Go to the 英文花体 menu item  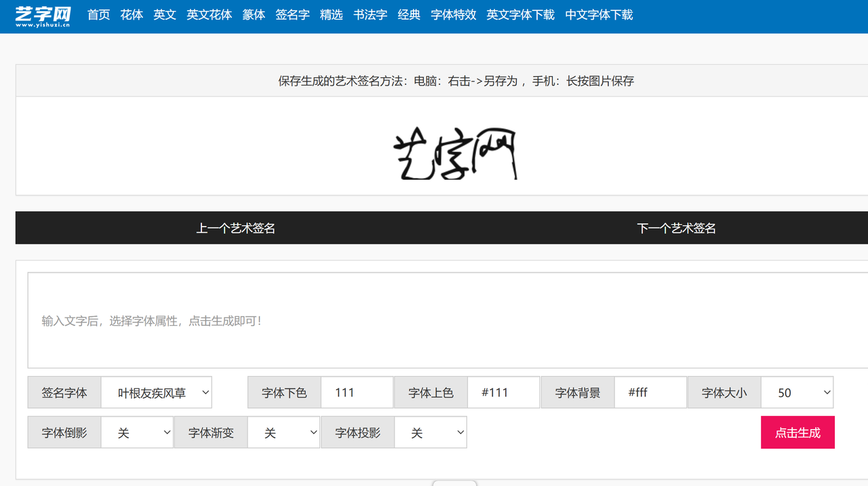(x=209, y=15)
